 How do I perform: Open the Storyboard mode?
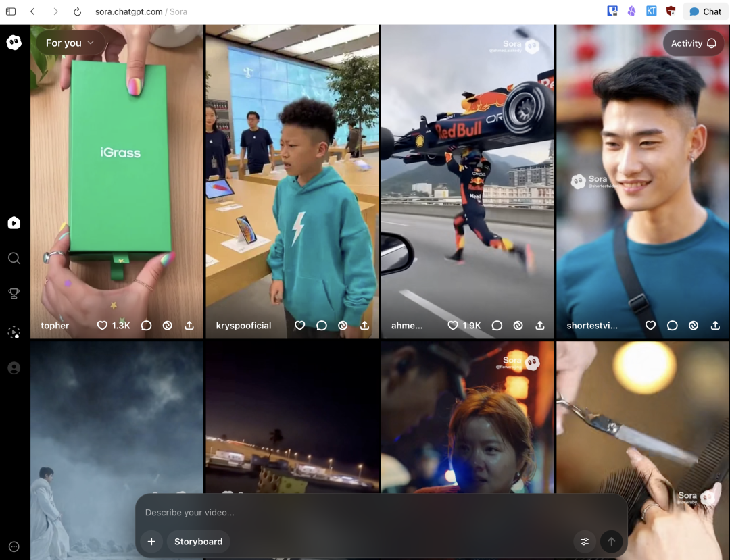(198, 542)
